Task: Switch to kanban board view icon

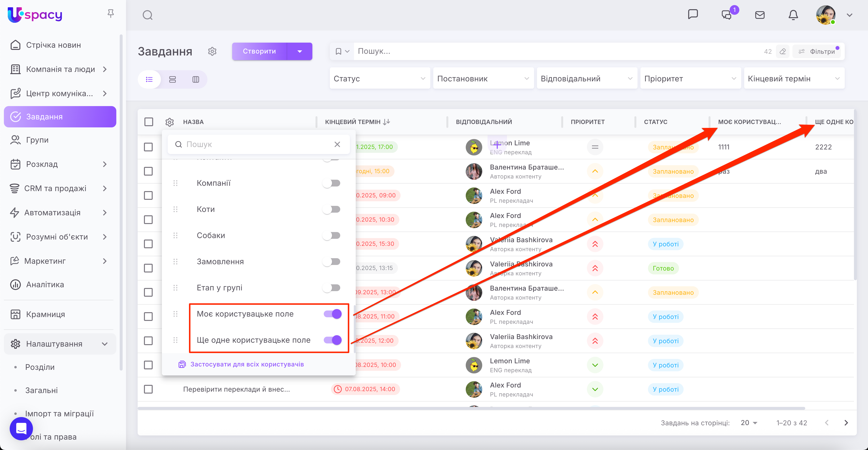Action: 196,79
